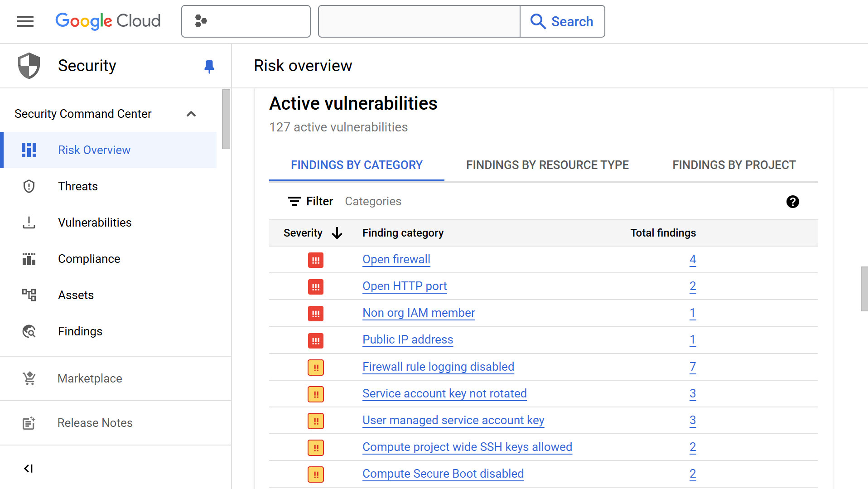
Task: Click in the search input field
Action: [x=419, y=21]
